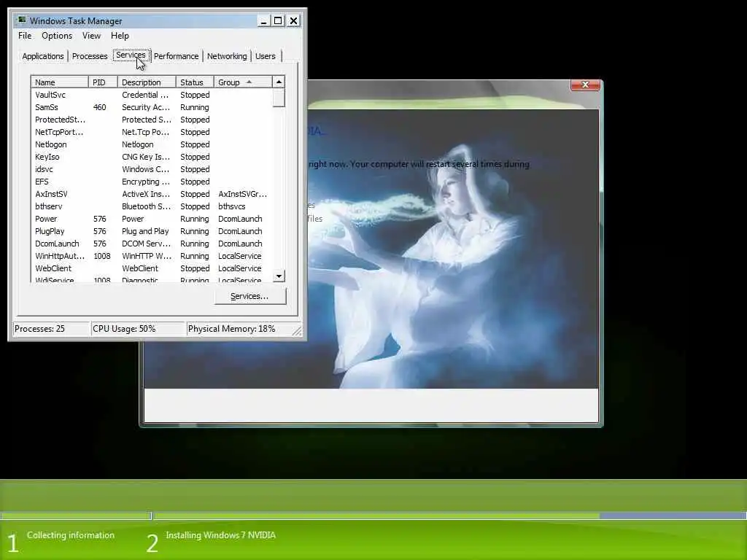Click the AxInstSVGr... group cell
The height and width of the screenshot is (560, 747).
[x=242, y=194]
